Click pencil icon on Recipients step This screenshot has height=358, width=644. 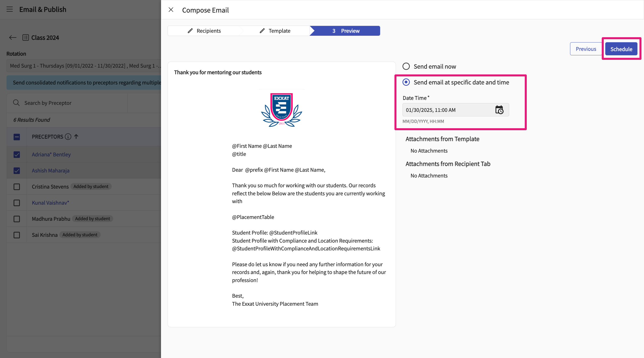(190, 31)
